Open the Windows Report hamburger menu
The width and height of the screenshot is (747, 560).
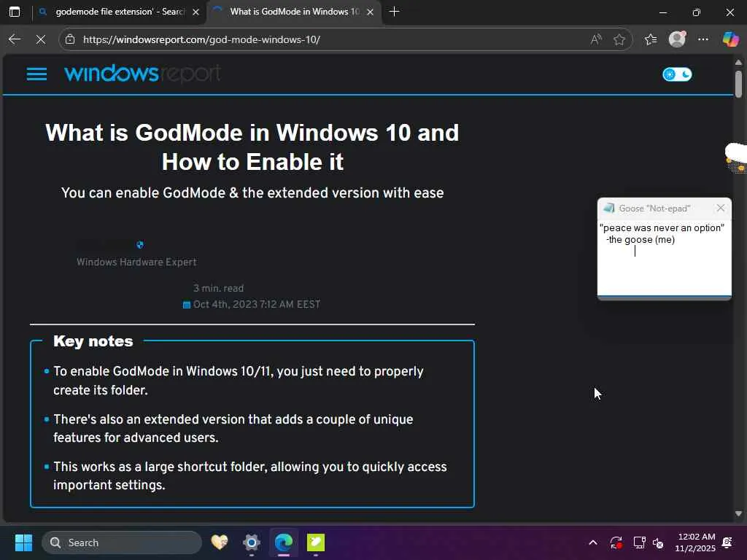[x=36, y=74]
